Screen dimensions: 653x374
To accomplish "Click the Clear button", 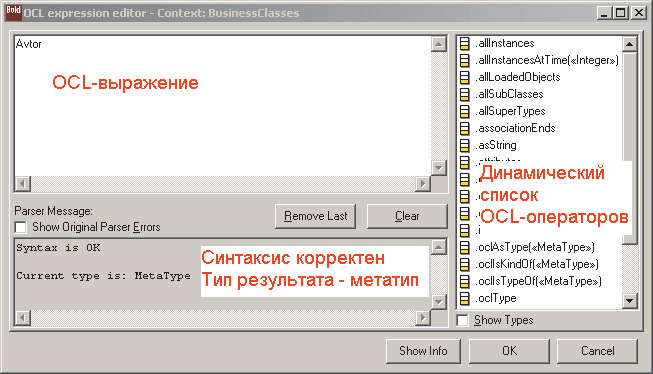I will point(407,216).
